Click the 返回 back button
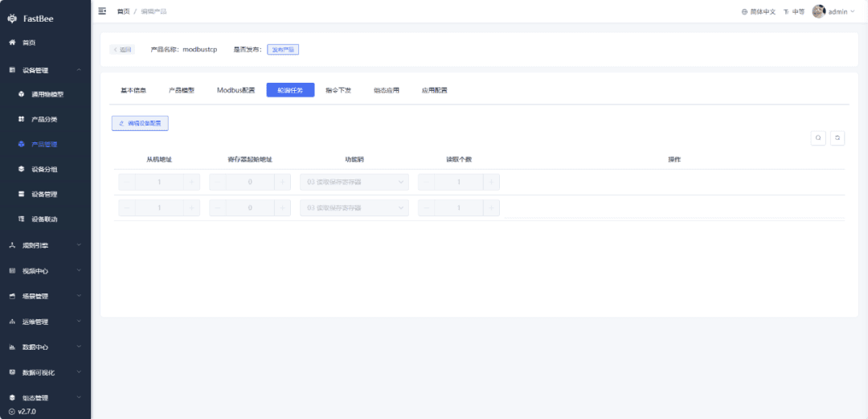 pyautogui.click(x=122, y=49)
